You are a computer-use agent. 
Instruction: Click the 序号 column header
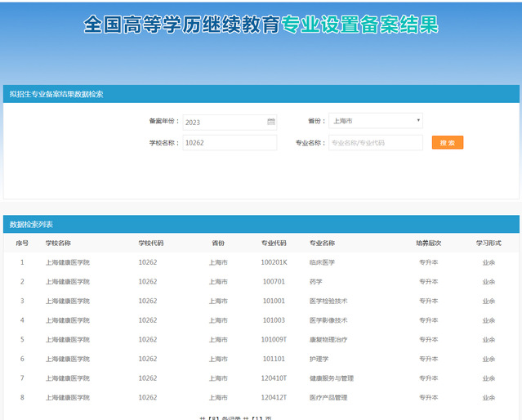click(22, 243)
